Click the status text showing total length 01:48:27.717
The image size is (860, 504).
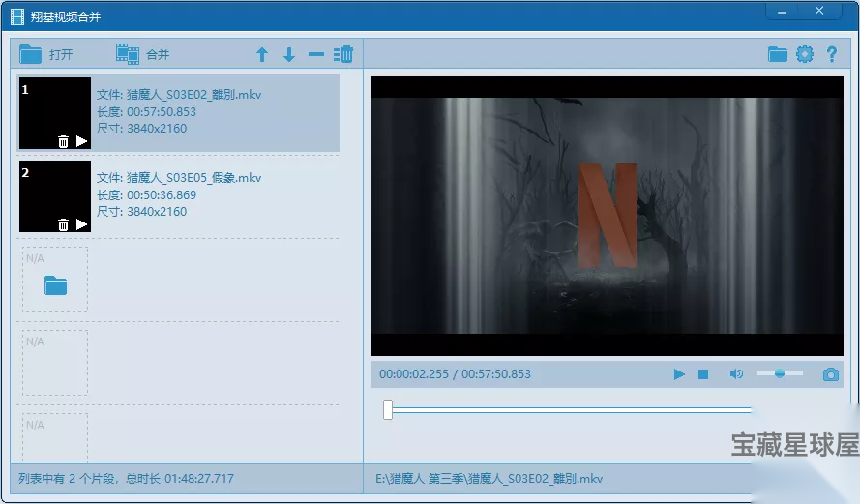pyautogui.click(x=126, y=478)
